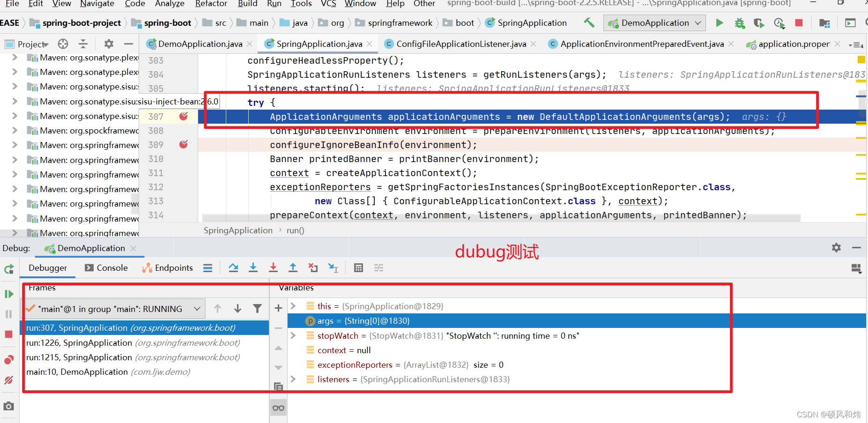
Task: Run with coverage shield icon
Action: [759, 22]
